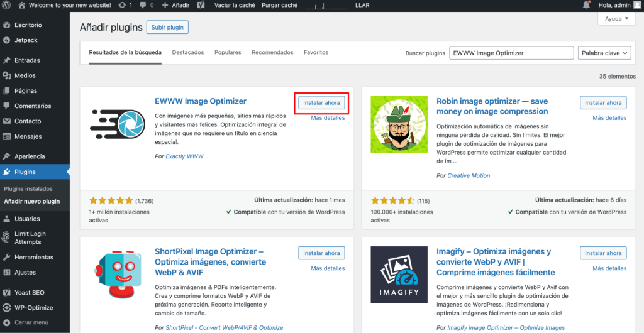Click the Robin Hood plugin thumbnail
The width and height of the screenshot is (644, 333).
399,124
